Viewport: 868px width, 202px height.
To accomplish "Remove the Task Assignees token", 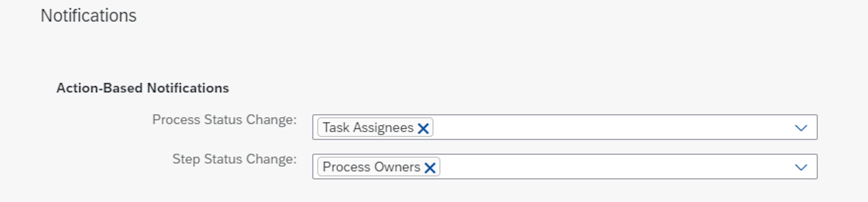I will click(423, 128).
